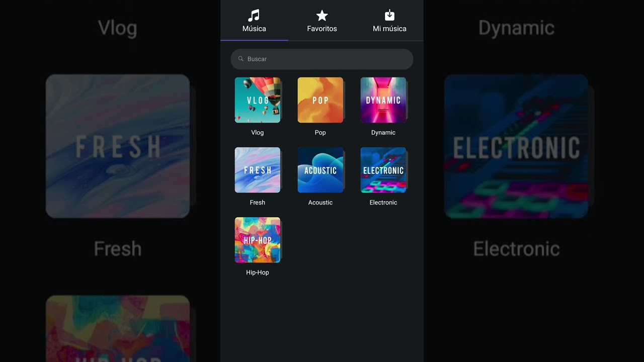Open the Mi música tab

389,21
